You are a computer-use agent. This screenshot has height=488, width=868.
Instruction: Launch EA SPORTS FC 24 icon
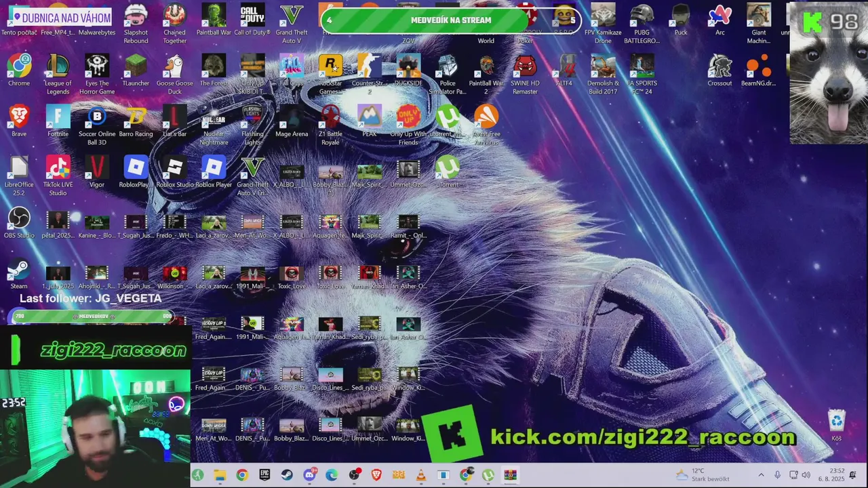tap(642, 75)
